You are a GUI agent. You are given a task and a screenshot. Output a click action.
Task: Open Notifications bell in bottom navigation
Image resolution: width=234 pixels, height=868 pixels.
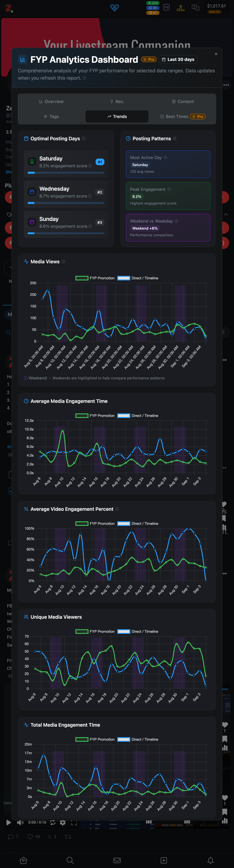click(211, 860)
